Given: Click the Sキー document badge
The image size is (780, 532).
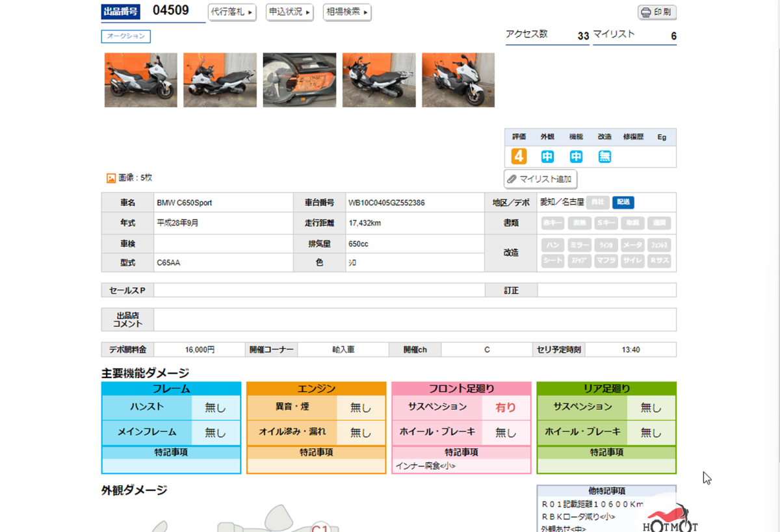Looking at the screenshot, I should (606, 223).
